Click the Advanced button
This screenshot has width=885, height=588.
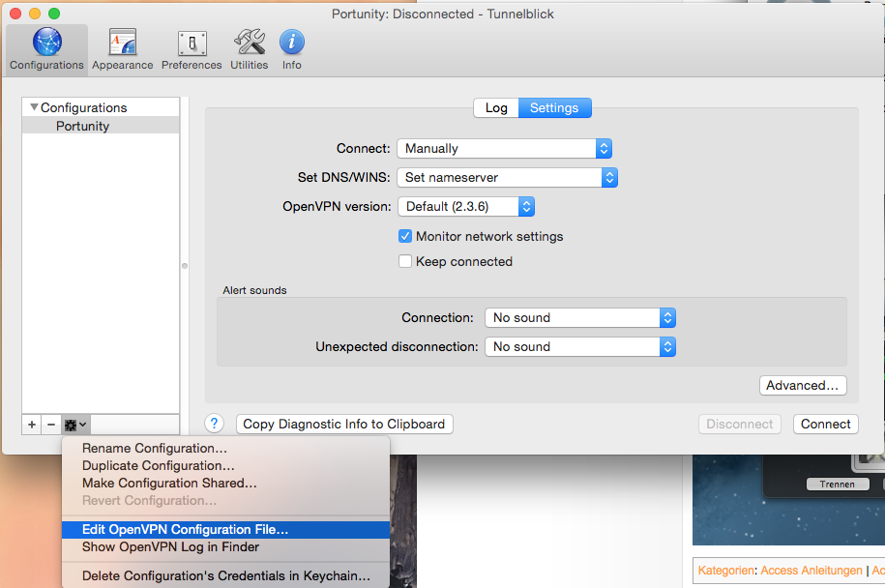802,386
